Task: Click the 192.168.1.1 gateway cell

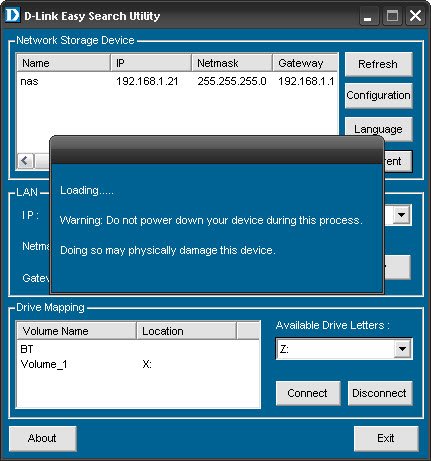Action: click(306, 81)
